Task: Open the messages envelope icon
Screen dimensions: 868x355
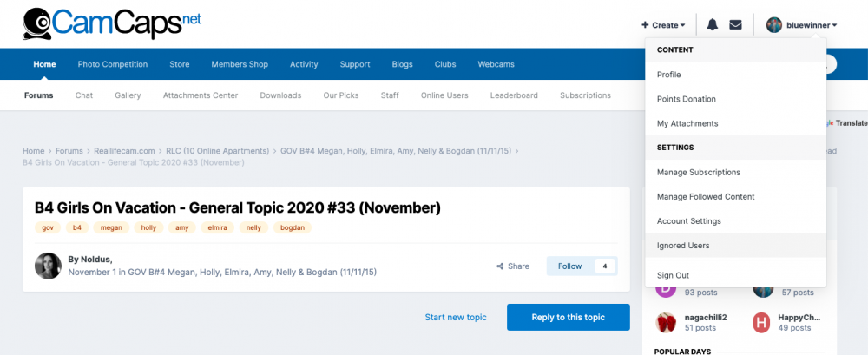Action: point(735,25)
